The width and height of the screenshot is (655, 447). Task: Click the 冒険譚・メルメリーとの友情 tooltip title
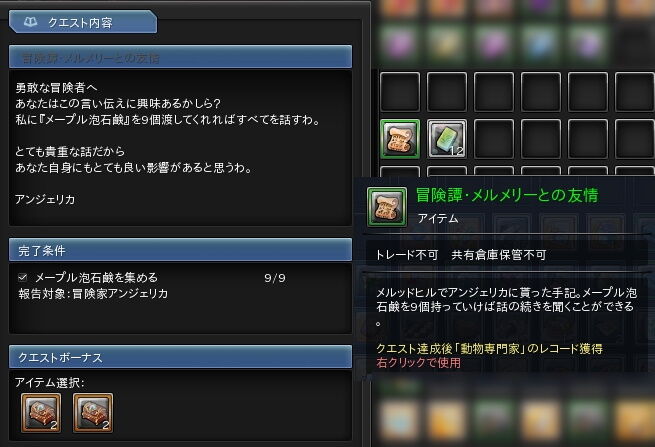[x=507, y=195]
